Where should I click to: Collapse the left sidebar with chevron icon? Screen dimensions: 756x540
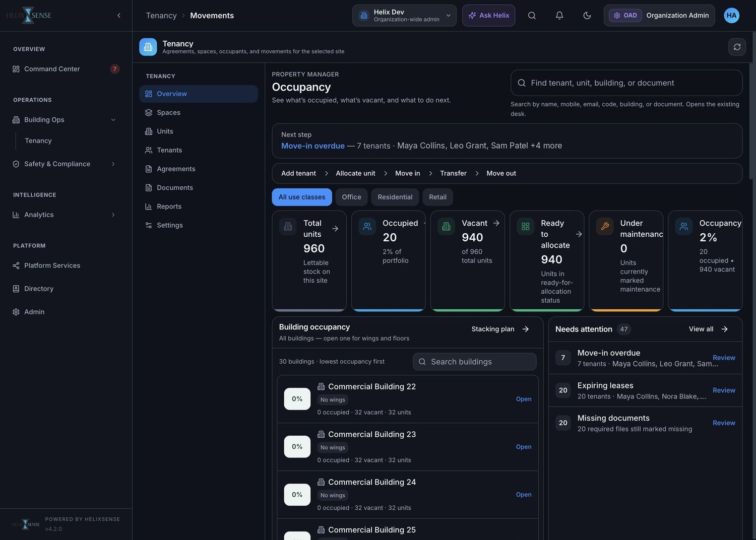click(119, 16)
